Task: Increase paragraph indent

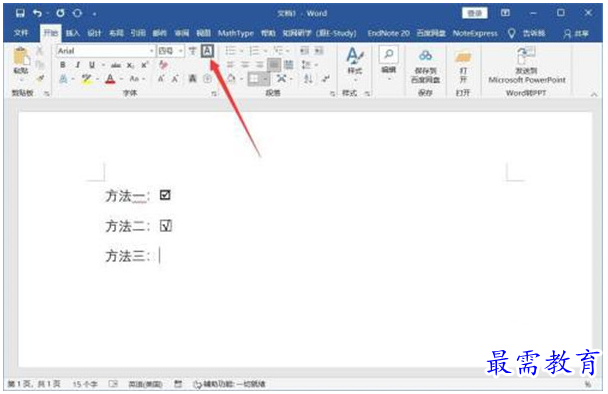Action: pos(319,50)
